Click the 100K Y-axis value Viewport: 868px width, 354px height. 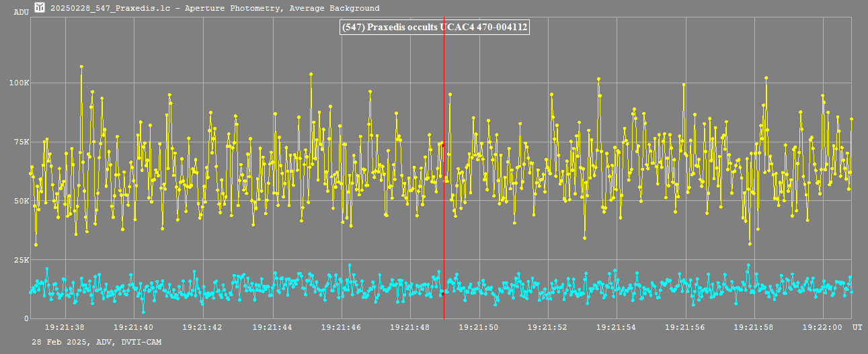click(19, 83)
